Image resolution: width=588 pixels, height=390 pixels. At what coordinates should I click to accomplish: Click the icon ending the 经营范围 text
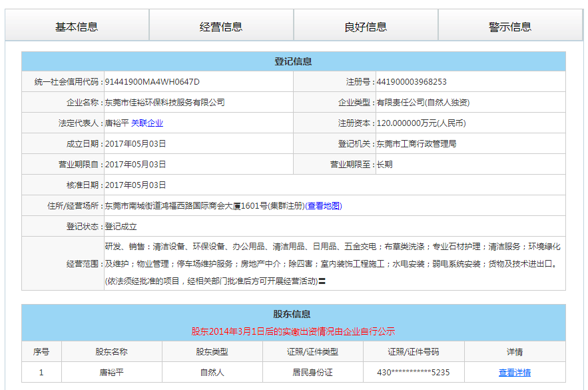coord(322,282)
